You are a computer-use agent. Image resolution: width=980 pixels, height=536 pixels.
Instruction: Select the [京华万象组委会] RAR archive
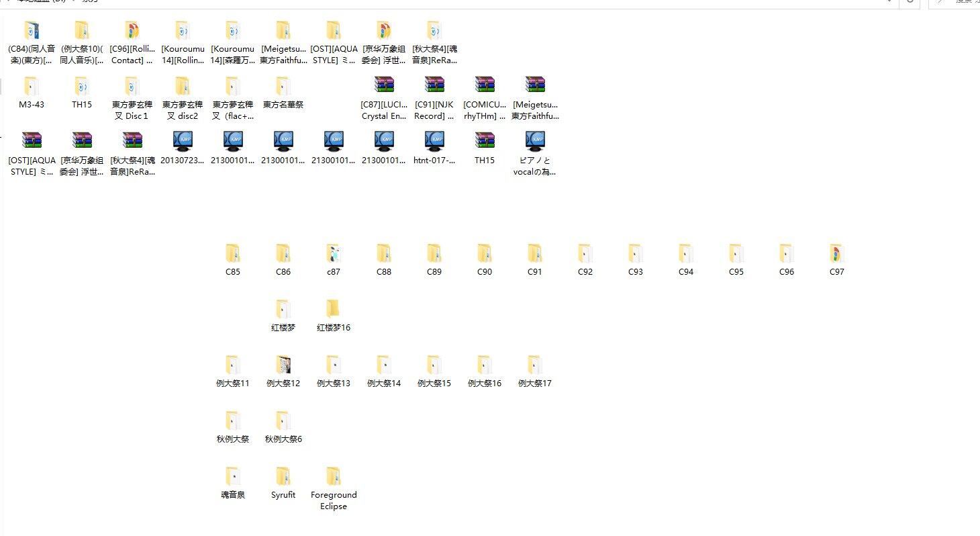click(x=82, y=154)
